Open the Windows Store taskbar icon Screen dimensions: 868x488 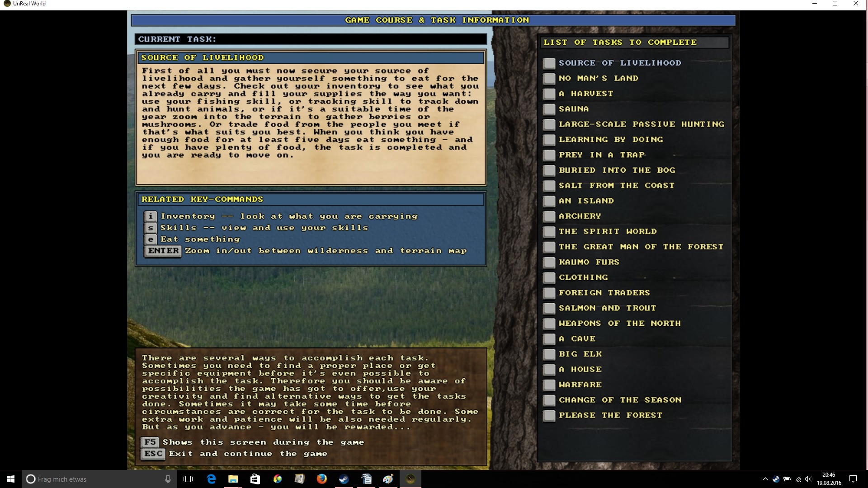click(x=255, y=479)
